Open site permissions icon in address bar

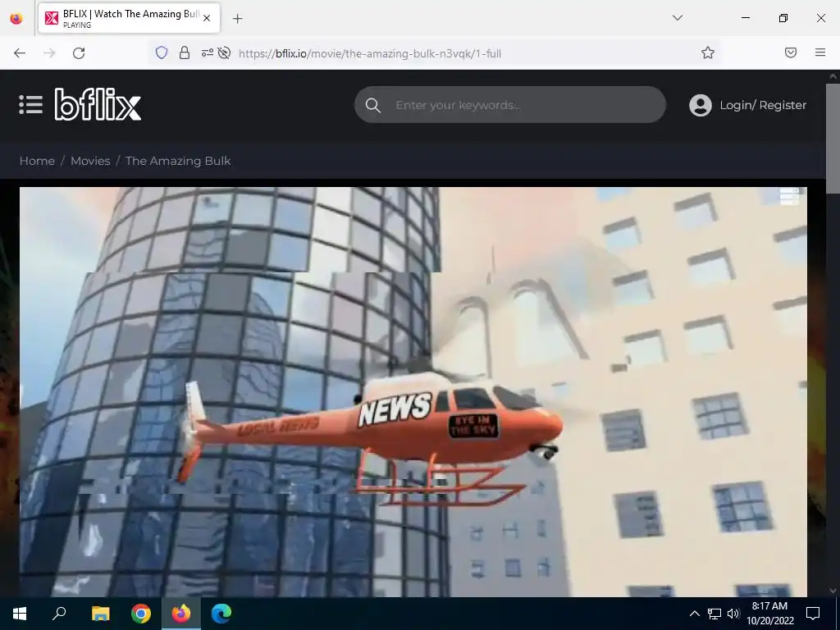(207, 52)
